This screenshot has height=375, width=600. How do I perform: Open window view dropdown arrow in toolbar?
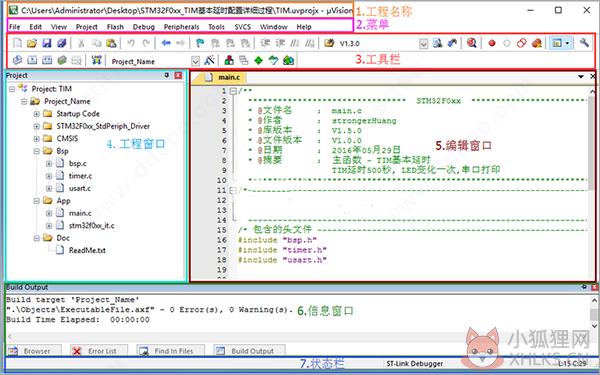[x=567, y=43]
